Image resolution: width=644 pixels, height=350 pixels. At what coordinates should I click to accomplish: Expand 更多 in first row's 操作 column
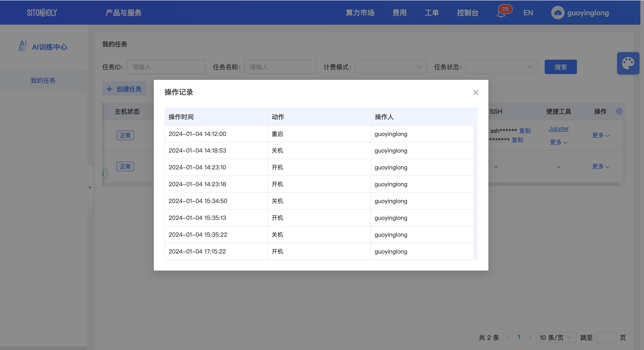(x=600, y=135)
